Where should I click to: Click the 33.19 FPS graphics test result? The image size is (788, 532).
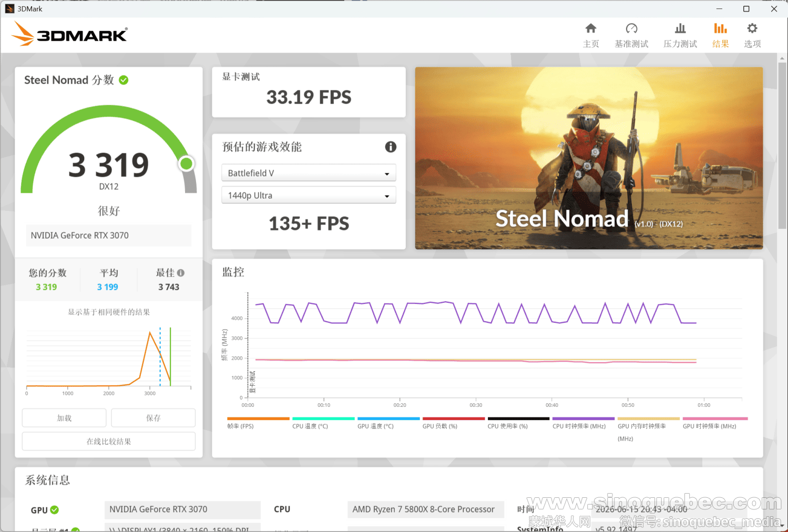click(x=309, y=97)
